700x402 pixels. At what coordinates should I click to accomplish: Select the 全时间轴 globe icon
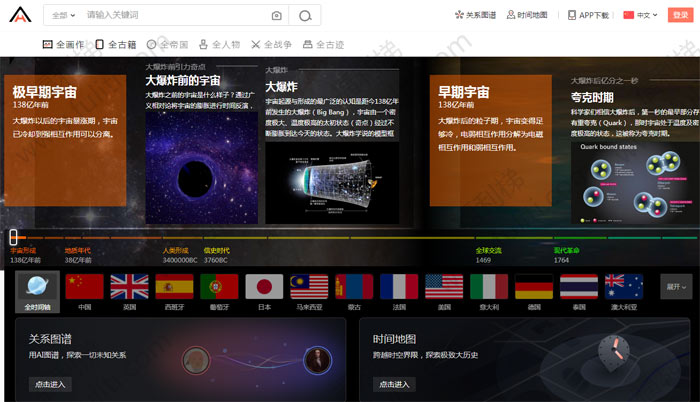click(x=36, y=288)
